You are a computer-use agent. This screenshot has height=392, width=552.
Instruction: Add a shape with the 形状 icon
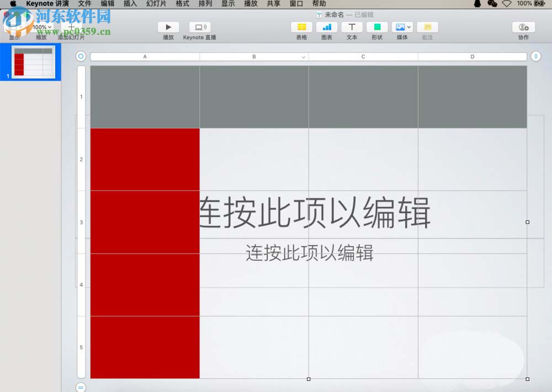click(377, 27)
